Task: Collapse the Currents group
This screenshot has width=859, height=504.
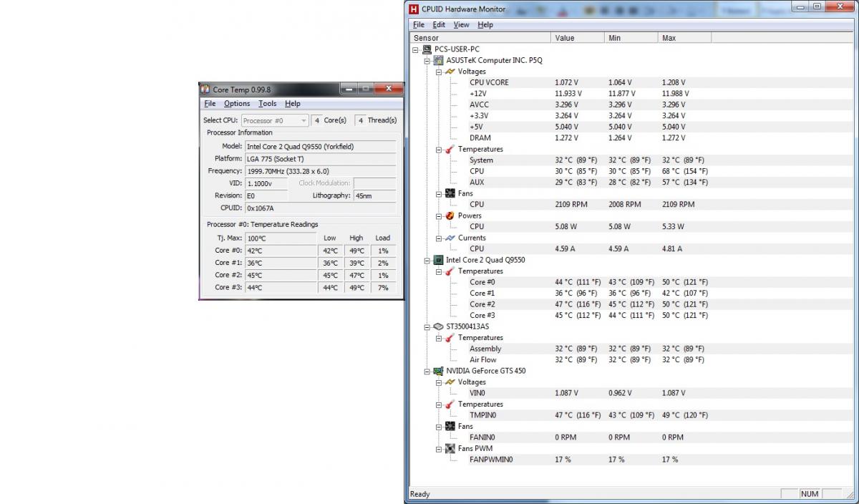Action: [x=439, y=238]
